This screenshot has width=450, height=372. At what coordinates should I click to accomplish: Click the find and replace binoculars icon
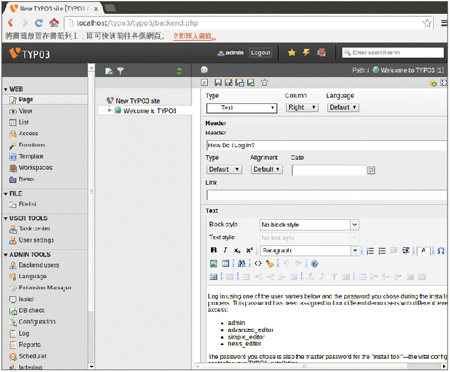[x=242, y=264]
